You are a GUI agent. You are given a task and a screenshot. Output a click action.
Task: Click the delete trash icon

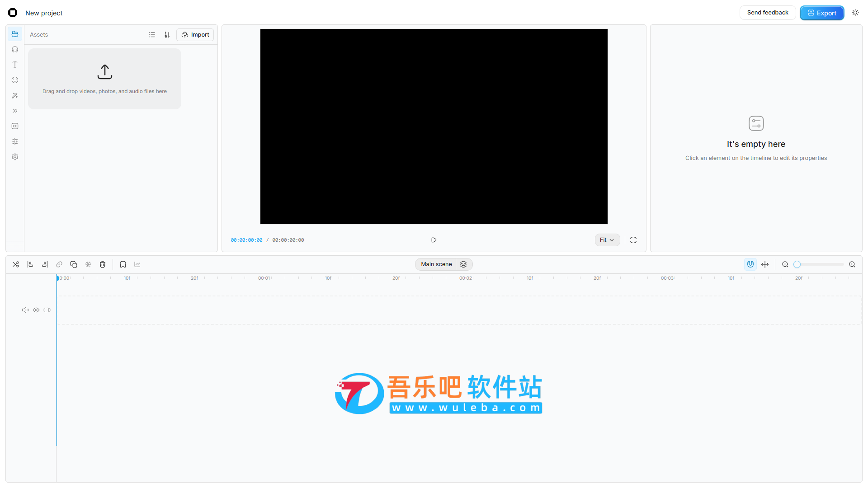pos(103,264)
